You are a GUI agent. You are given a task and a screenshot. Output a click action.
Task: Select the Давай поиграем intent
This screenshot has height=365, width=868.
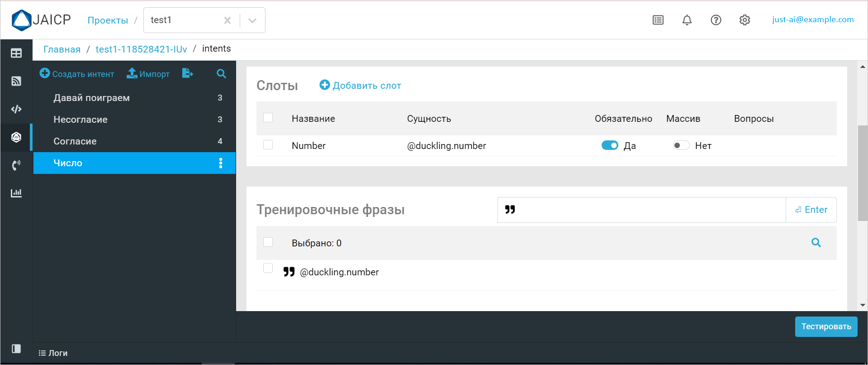point(91,98)
